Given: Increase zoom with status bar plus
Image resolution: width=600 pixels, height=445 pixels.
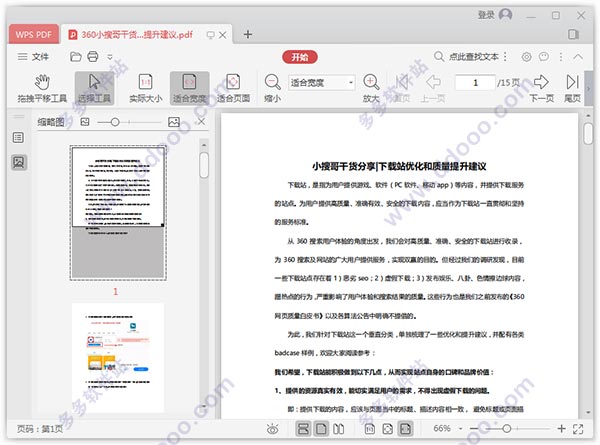Looking at the screenshot, I should pos(561,429).
